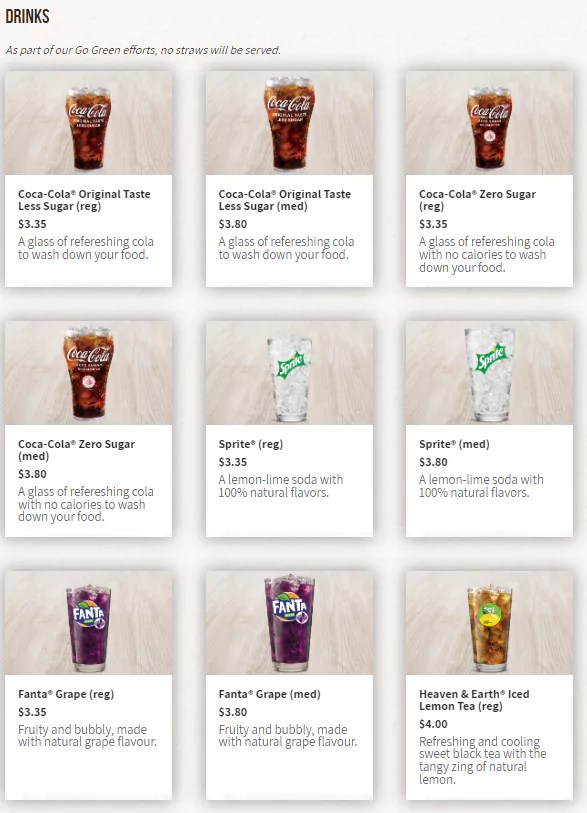Click the Coca-Cola Original Taste Less Sugar (reg) title
This screenshot has height=813, width=587.
84,200
